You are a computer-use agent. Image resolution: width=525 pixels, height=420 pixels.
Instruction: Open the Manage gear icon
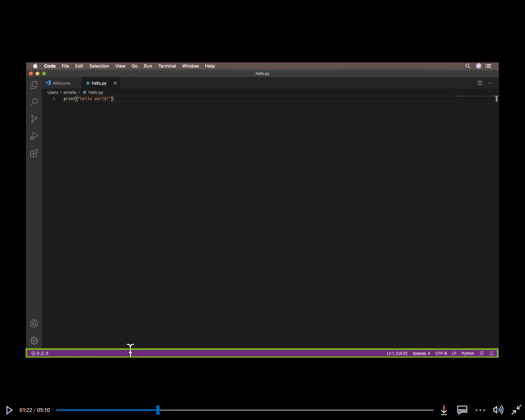[x=34, y=340]
